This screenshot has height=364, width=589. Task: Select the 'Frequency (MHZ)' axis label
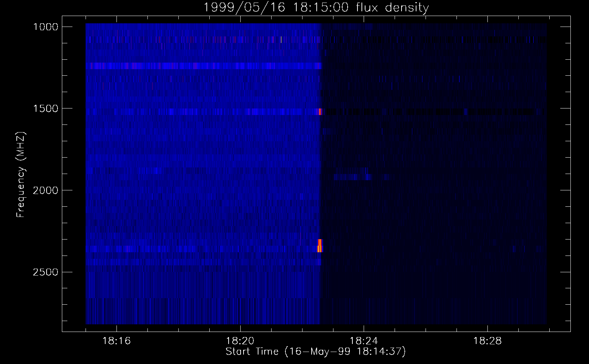point(21,175)
